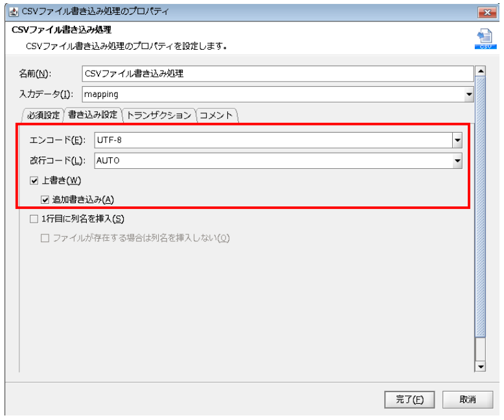Click the scrollbar down arrow
This screenshot has height=420, width=504.
[x=480, y=366]
